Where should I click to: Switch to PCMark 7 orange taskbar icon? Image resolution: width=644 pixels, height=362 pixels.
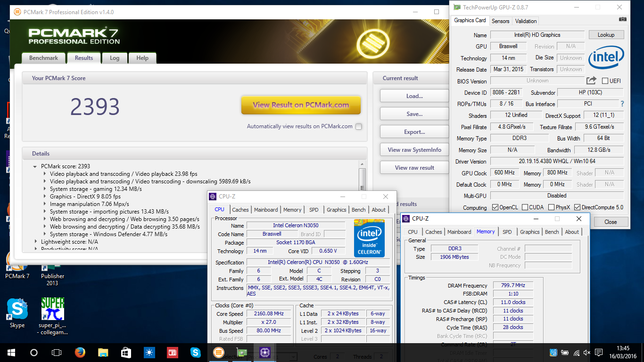(218, 352)
